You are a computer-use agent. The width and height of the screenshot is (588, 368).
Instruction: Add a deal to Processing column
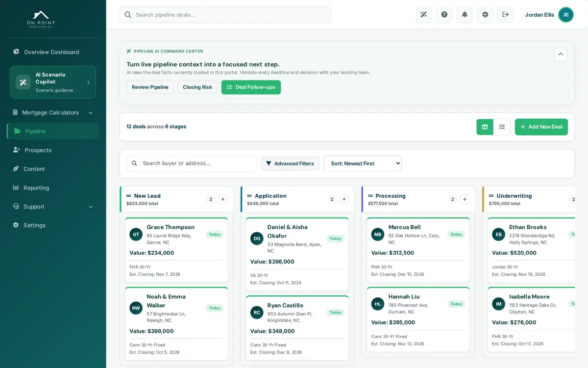465,199
